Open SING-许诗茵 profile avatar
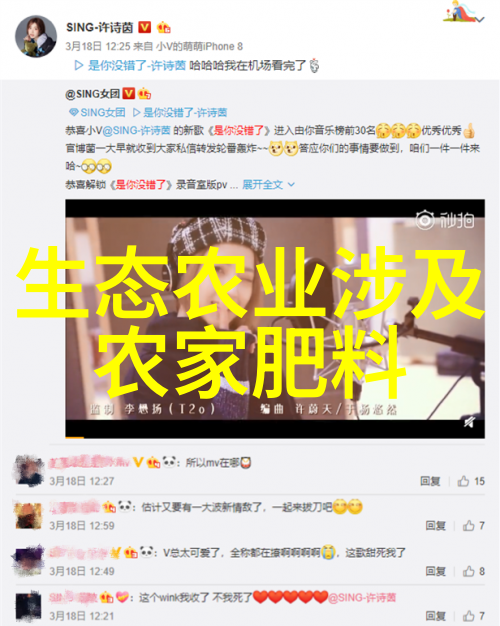 tap(36, 37)
